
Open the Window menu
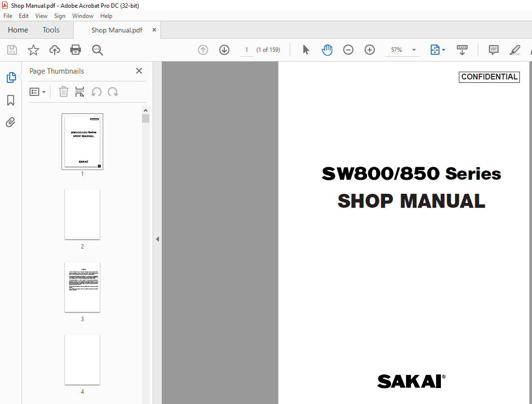click(83, 16)
